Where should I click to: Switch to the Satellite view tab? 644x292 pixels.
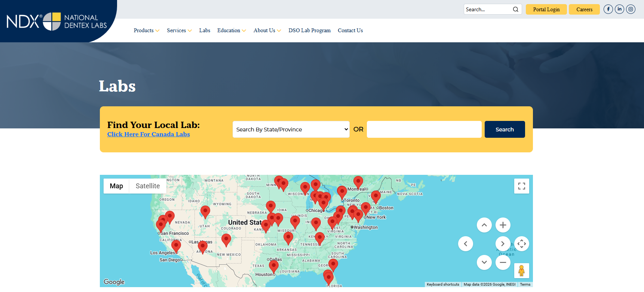click(x=148, y=186)
